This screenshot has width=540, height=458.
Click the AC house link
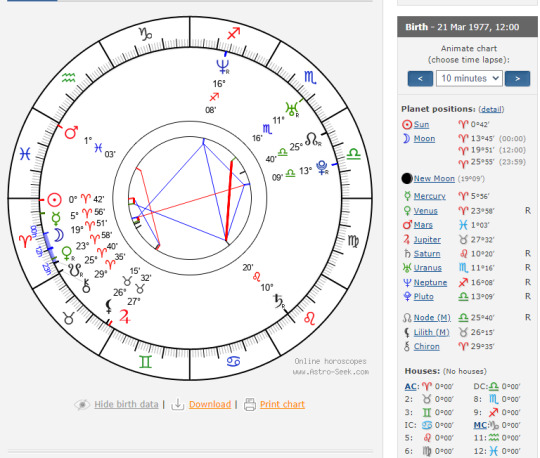411,386
